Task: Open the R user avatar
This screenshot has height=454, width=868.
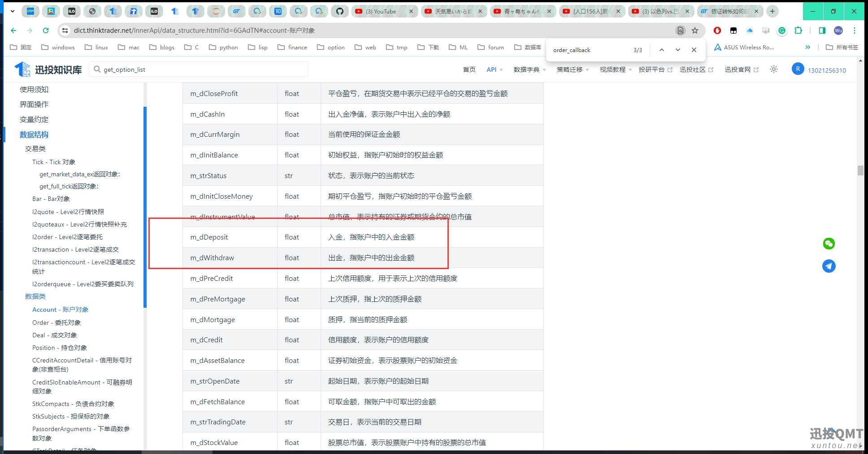Action: click(x=798, y=69)
